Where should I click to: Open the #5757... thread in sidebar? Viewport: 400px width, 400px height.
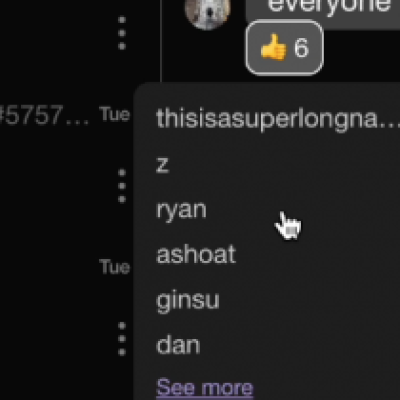pos(45,115)
